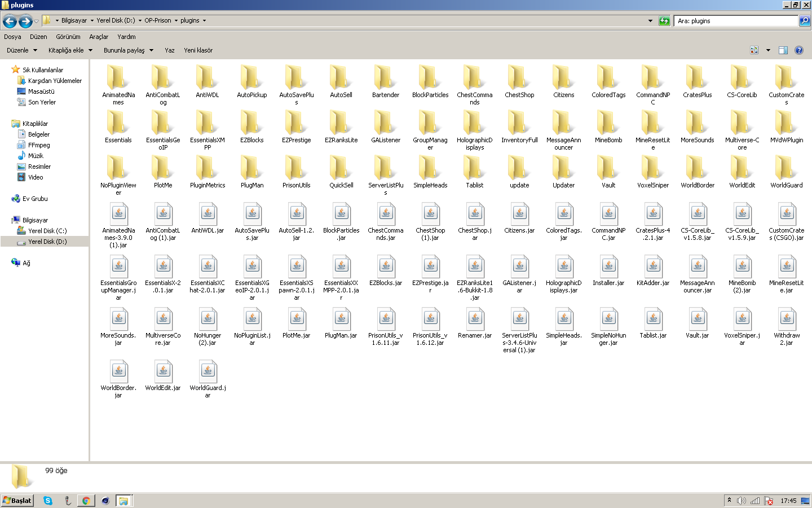This screenshot has height=508, width=812.
Task: Open the view options dropdown arrow
Action: [x=768, y=50]
